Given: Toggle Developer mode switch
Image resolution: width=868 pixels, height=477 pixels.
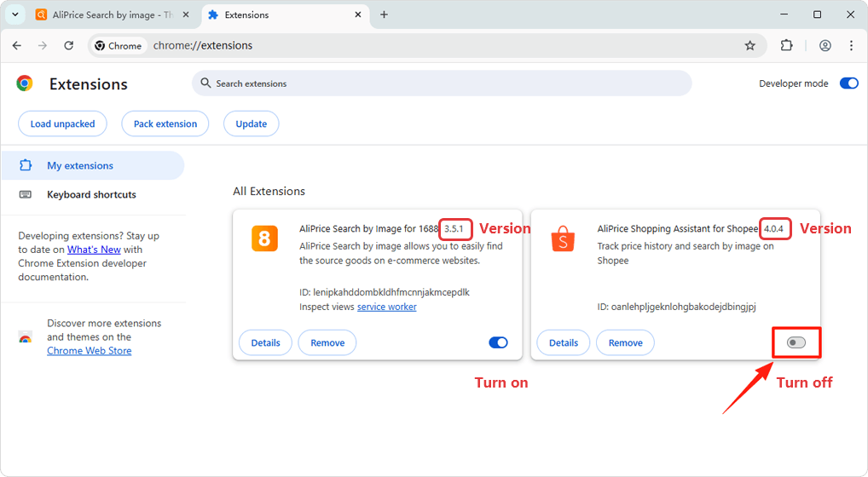Looking at the screenshot, I should point(848,83).
